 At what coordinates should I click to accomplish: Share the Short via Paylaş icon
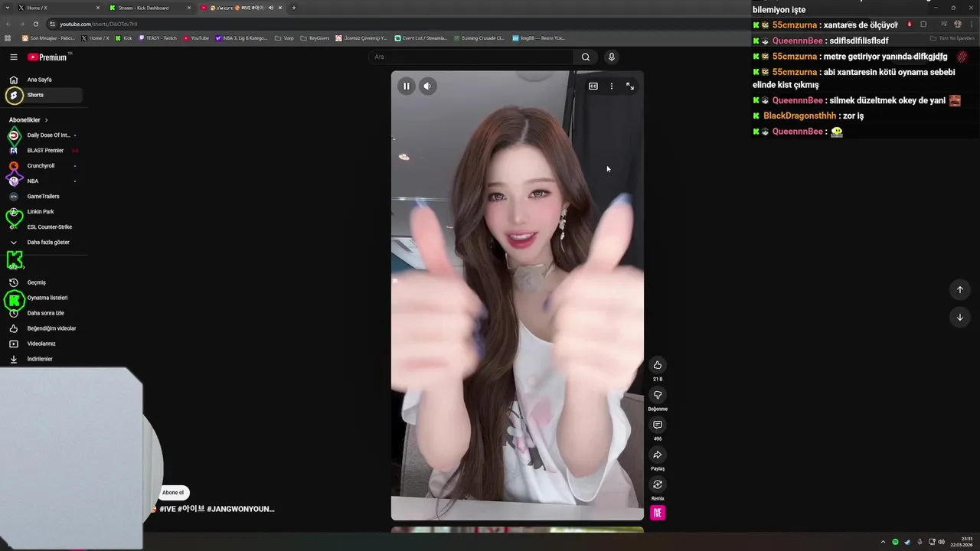click(658, 455)
